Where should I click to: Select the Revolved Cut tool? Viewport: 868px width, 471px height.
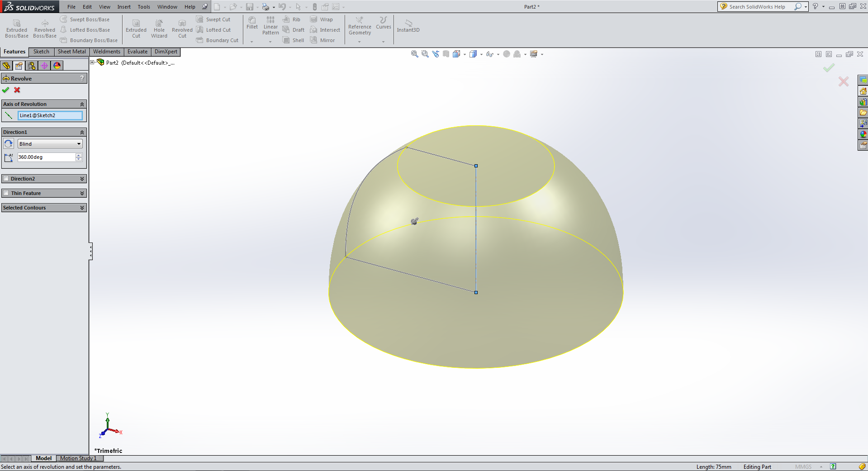182,29
